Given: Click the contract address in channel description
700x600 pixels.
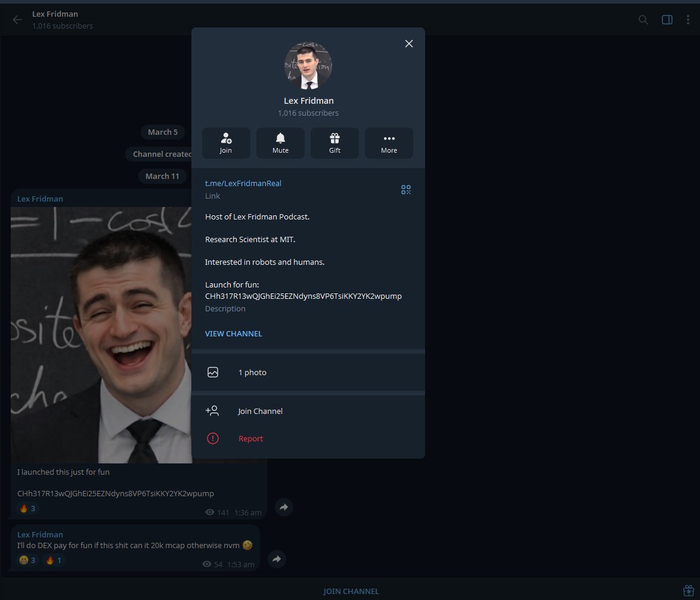Looking at the screenshot, I should coord(303,296).
